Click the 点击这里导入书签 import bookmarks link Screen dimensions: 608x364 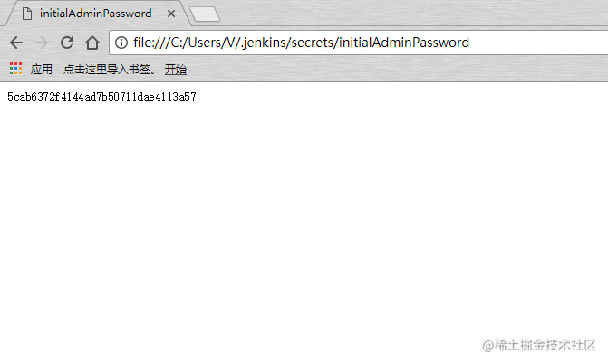point(110,70)
